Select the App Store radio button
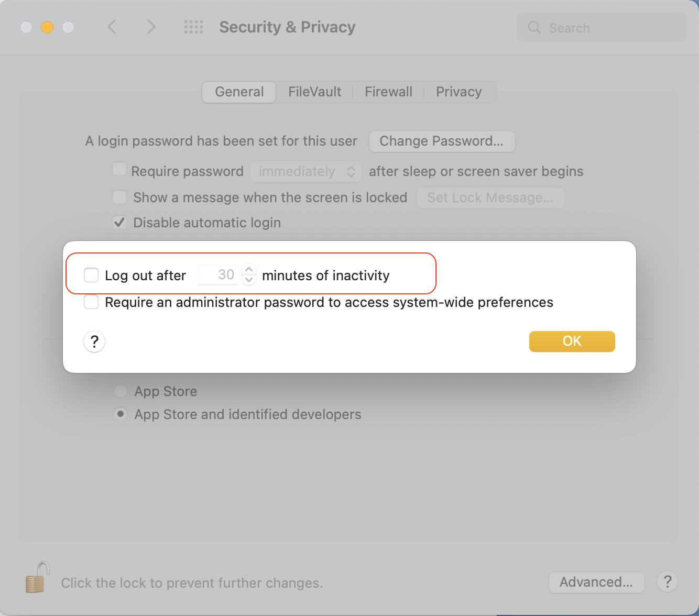 [121, 391]
